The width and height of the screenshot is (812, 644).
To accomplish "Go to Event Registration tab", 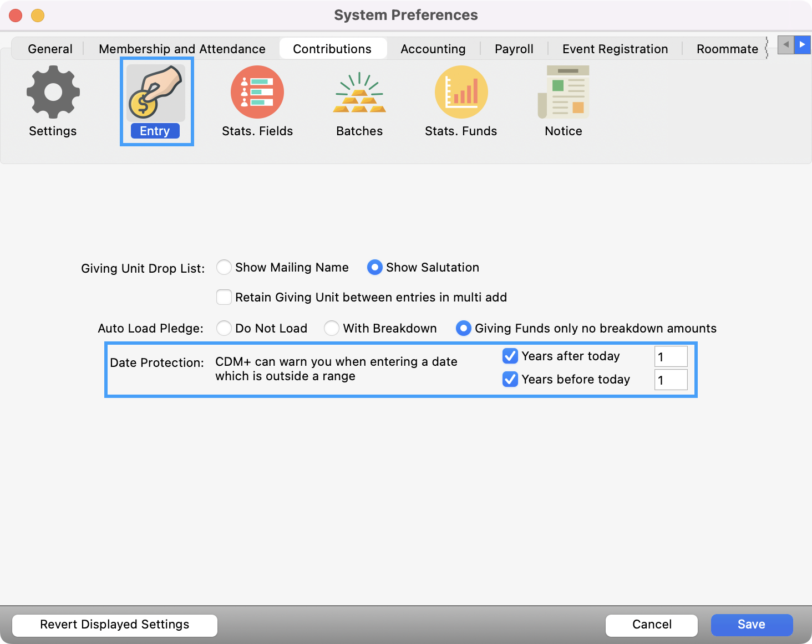I will tap(615, 49).
